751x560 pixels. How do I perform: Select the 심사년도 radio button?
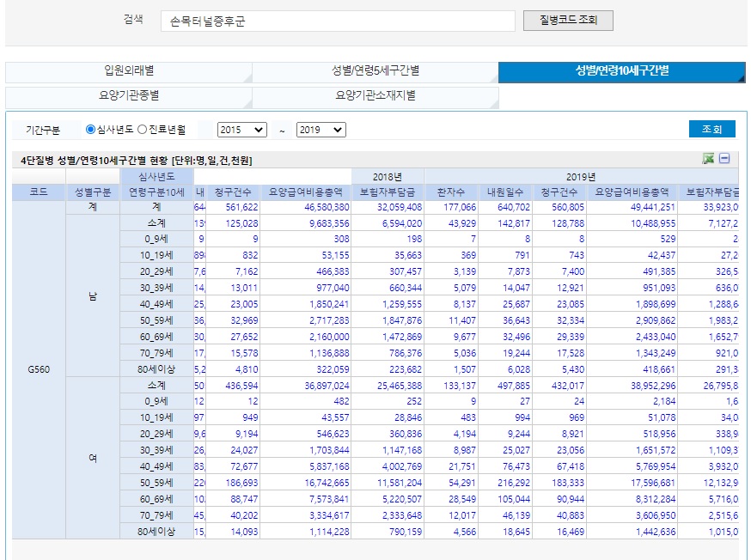90,130
